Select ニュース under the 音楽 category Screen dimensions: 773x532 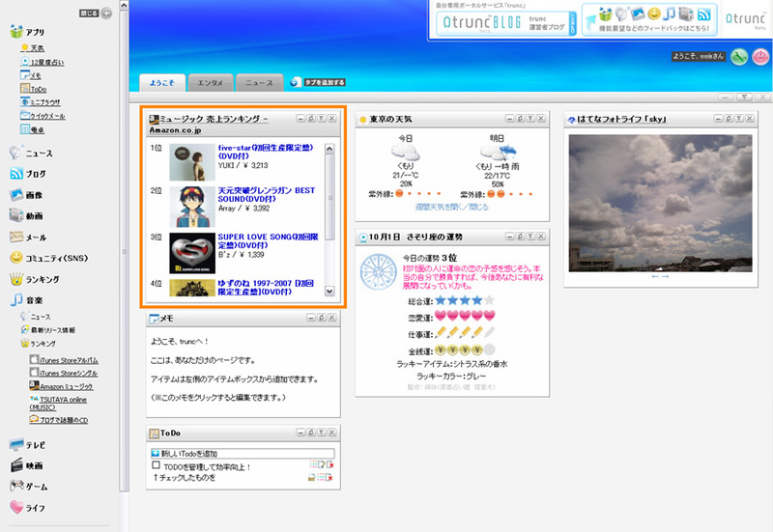tap(36, 317)
